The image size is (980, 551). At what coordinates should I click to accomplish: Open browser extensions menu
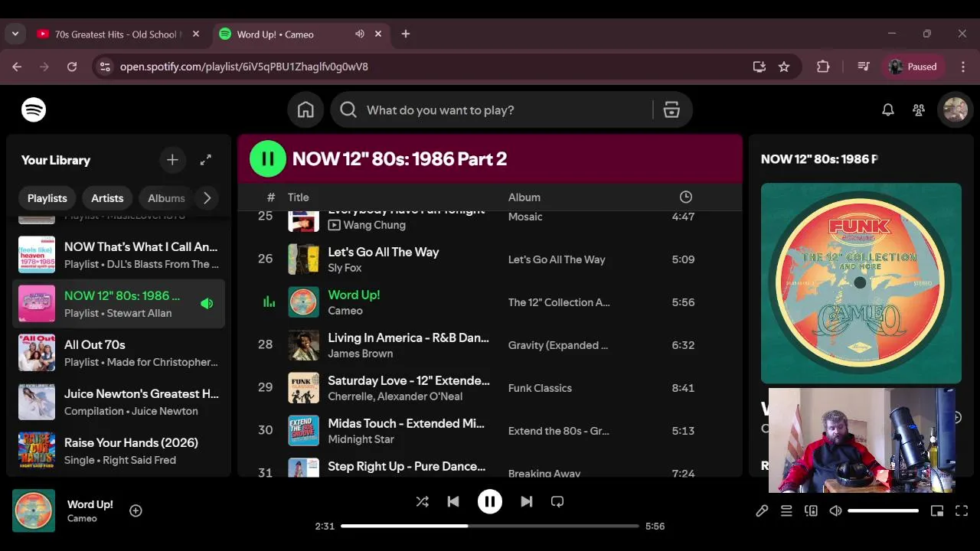click(823, 67)
